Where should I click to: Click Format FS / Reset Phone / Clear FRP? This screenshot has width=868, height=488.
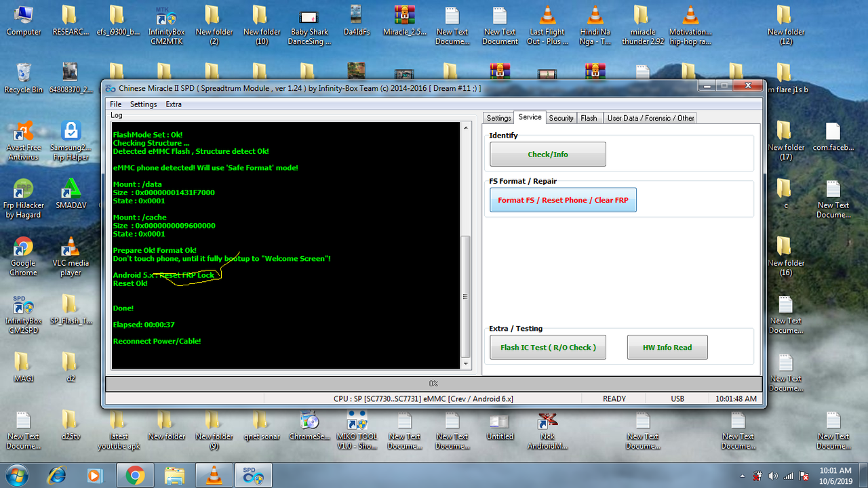pos(563,200)
